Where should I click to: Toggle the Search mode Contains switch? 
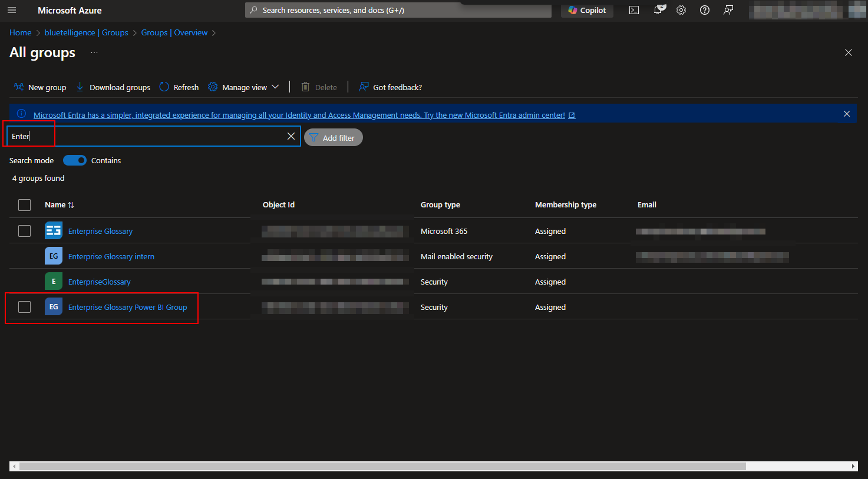coord(75,160)
